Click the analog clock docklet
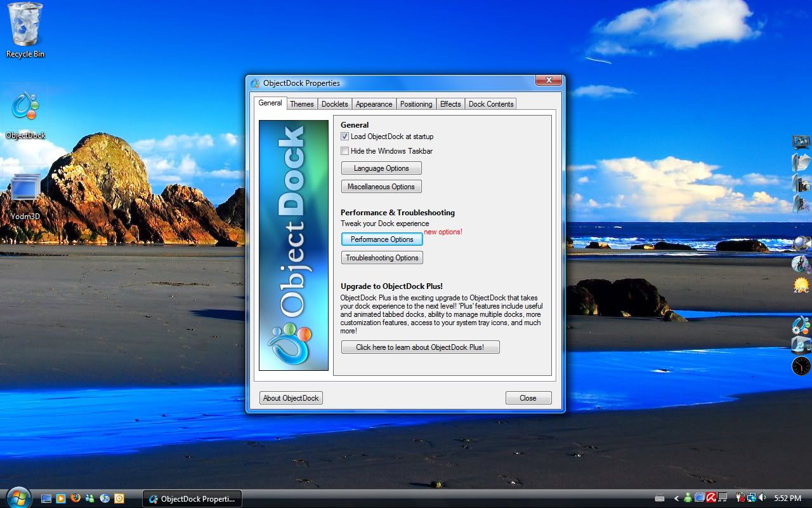 coord(801,366)
